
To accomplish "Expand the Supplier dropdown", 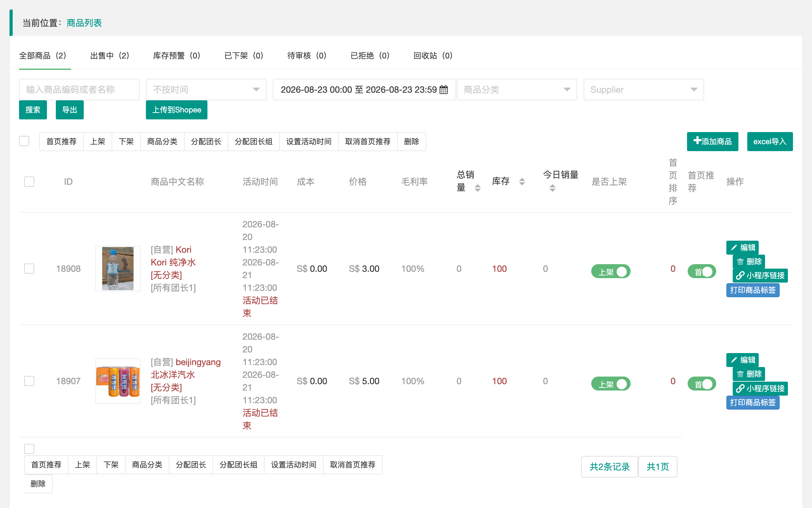I will coord(644,90).
